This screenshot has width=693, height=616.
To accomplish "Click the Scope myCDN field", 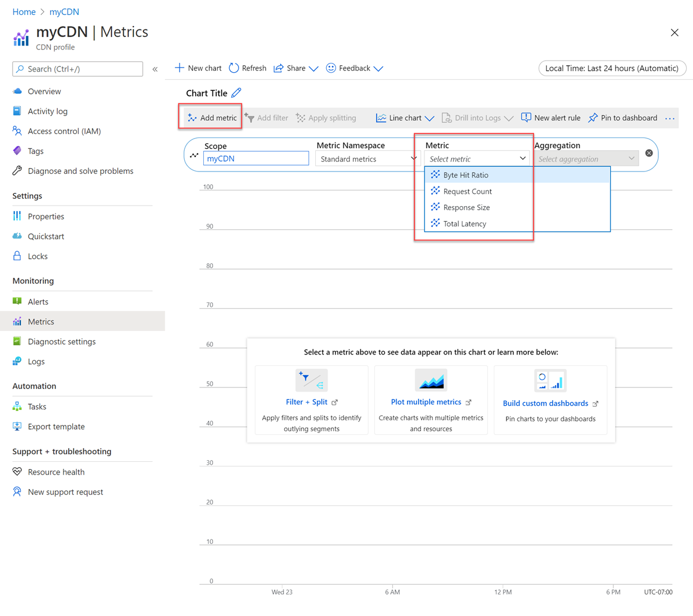I will [x=256, y=158].
